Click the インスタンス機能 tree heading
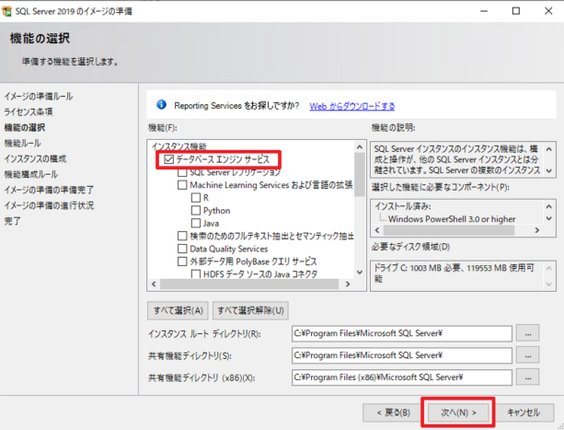 pyautogui.click(x=179, y=146)
